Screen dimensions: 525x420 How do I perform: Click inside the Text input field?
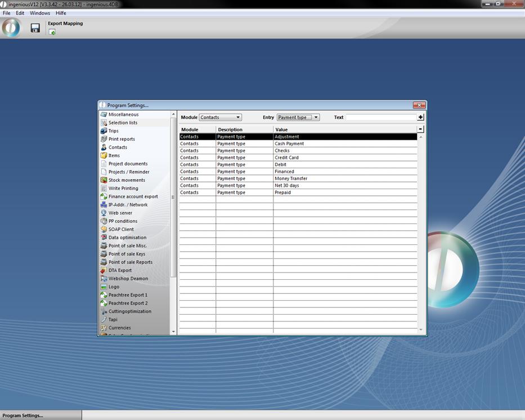(x=380, y=117)
